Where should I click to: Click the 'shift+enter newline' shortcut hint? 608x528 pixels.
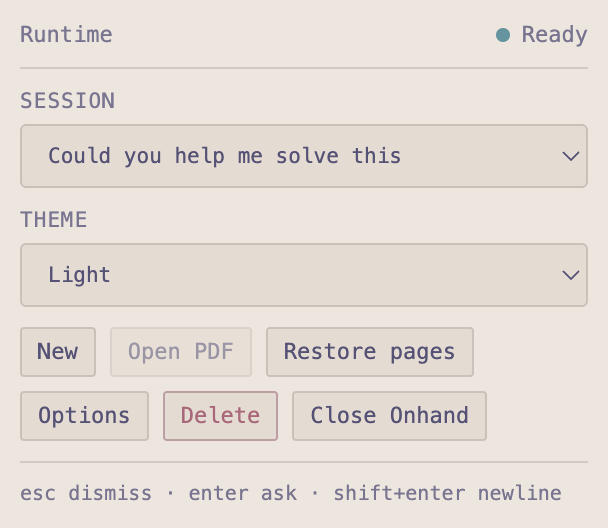447,493
